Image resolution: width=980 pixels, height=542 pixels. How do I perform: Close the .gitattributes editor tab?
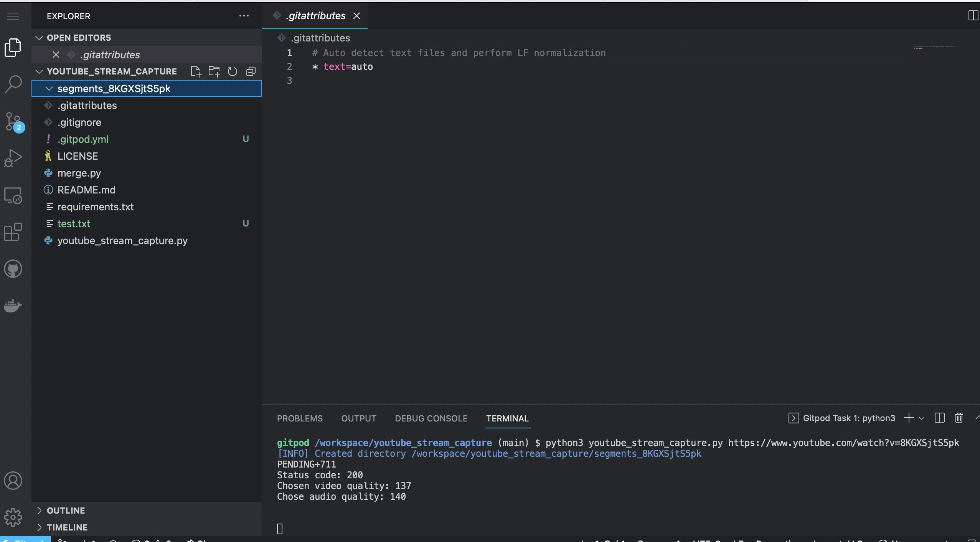click(356, 16)
